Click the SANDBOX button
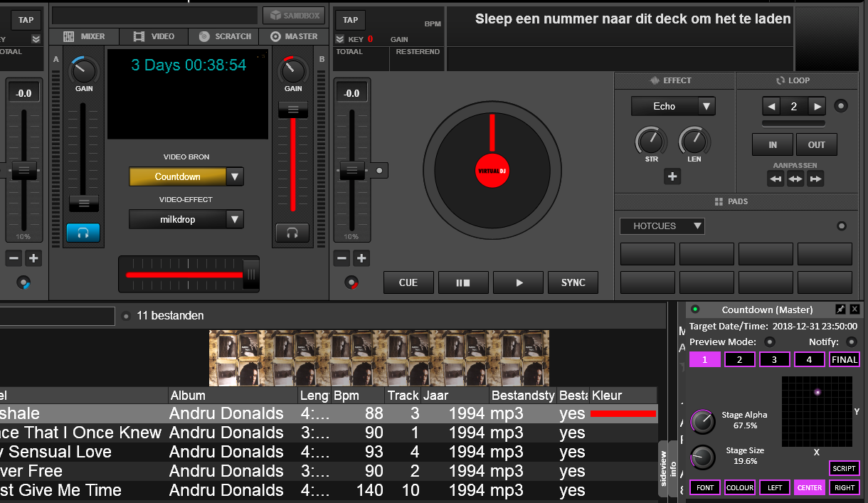This screenshot has height=503, width=868. click(x=294, y=15)
